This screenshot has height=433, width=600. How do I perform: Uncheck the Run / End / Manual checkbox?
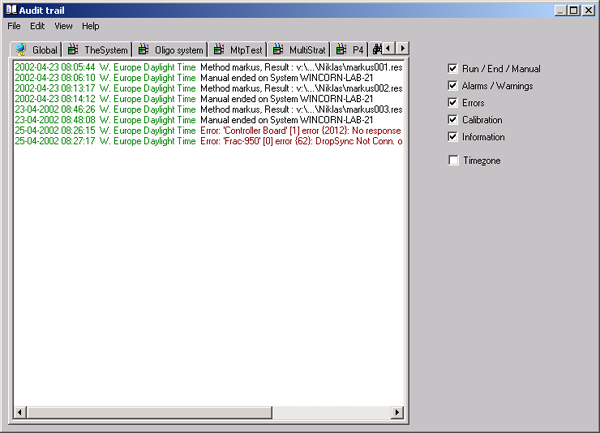point(453,68)
